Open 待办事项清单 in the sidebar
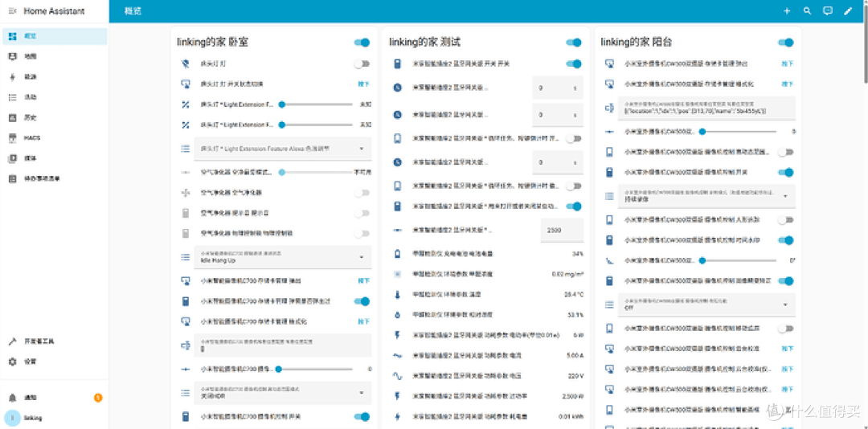 point(55,179)
